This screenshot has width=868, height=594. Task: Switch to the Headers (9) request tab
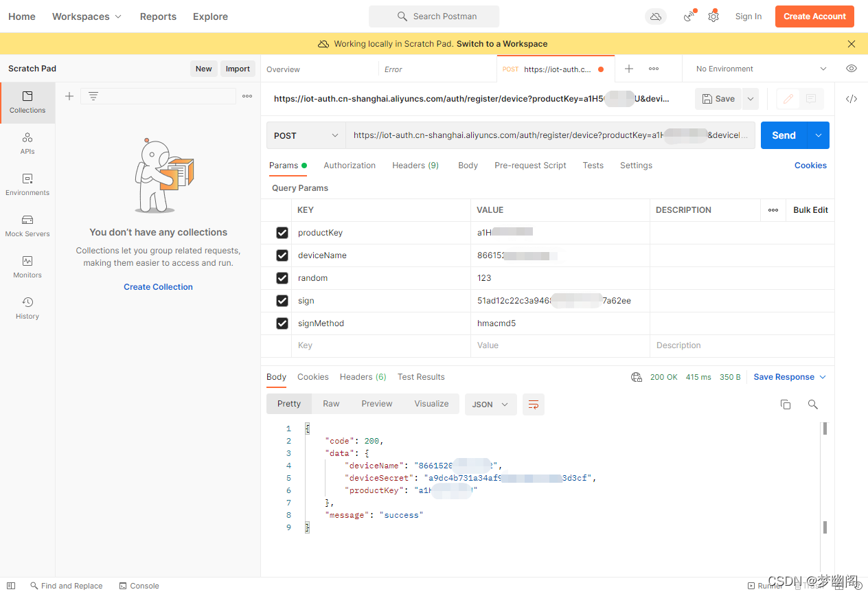(x=415, y=165)
